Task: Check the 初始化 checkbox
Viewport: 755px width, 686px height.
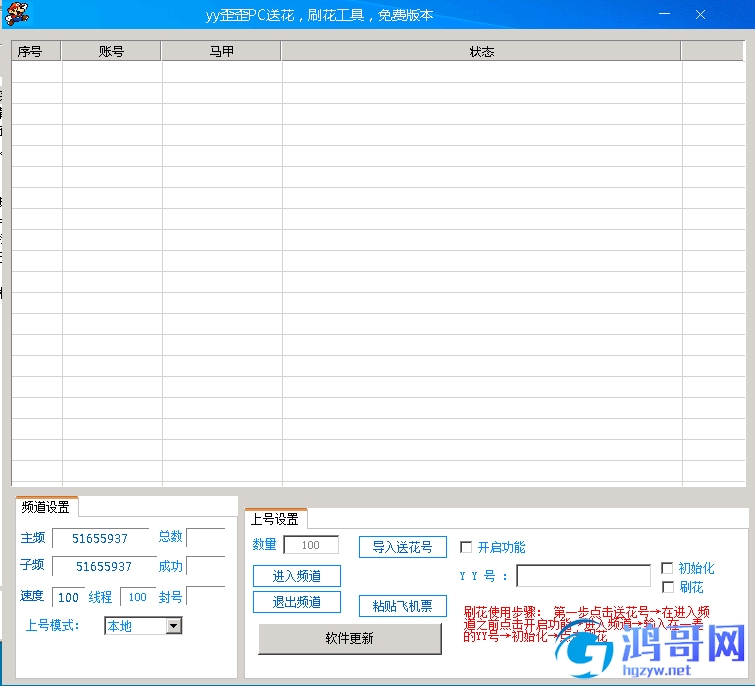Action: 667,568
